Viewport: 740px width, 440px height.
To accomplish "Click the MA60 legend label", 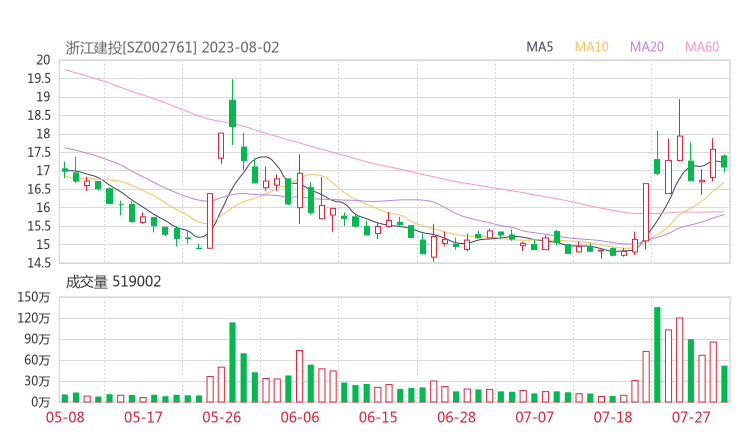I will (x=702, y=47).
